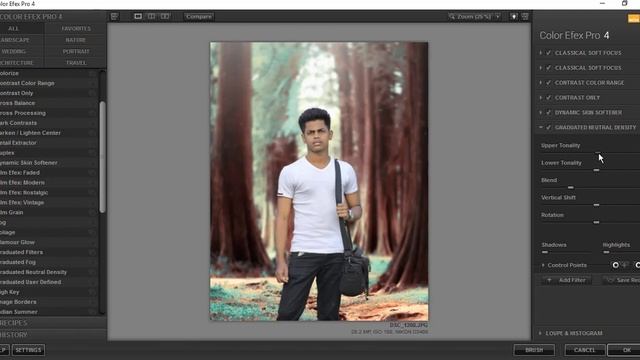Expand the Control Points section
Viewport: 640px width, 360px height.
click(x=543, y=265)
